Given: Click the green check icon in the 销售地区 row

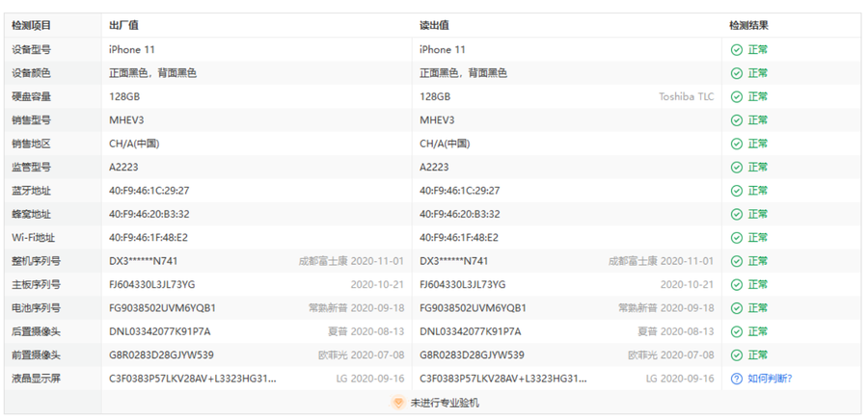Looking at the screenshot, I should (736, 144).
